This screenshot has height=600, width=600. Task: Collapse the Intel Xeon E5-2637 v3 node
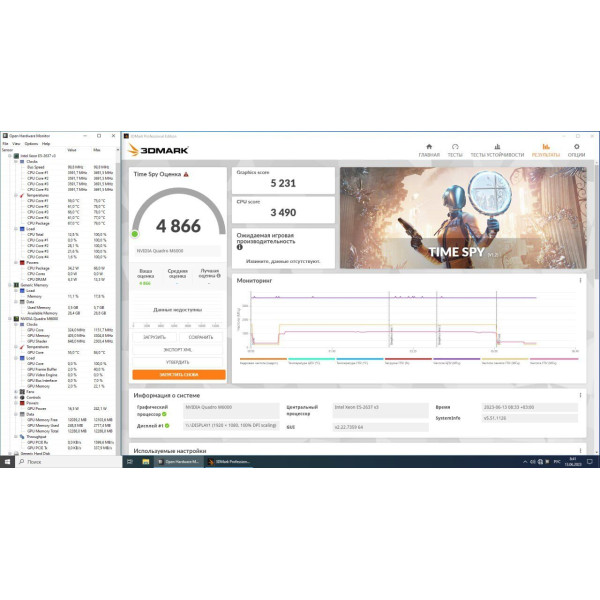[x=10, y=156]
